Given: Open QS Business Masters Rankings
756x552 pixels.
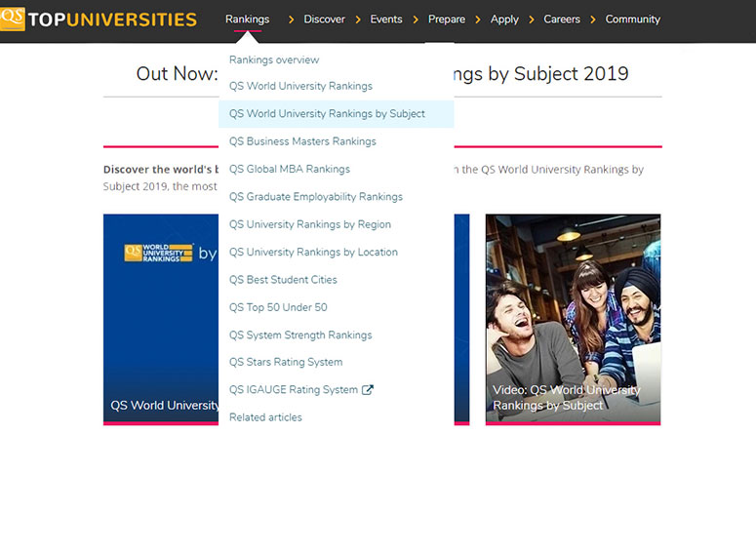Looking at the screenshot, I should [302, 141].
